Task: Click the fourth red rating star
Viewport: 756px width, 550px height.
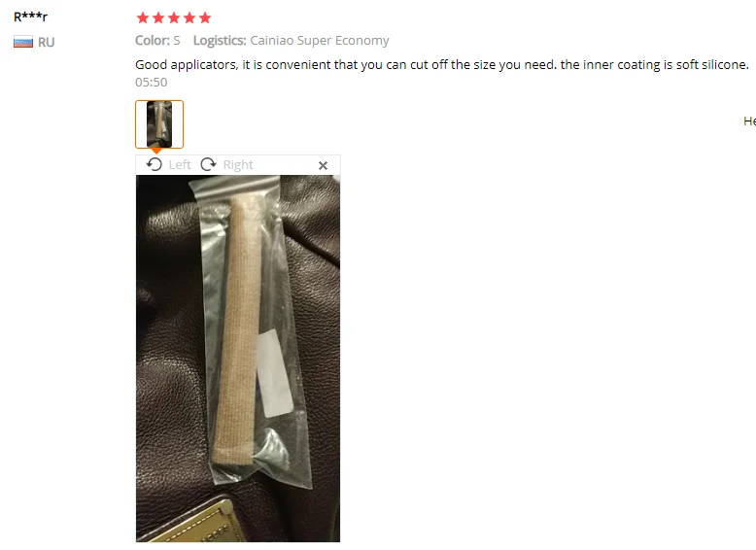Action: click(189, 17)
